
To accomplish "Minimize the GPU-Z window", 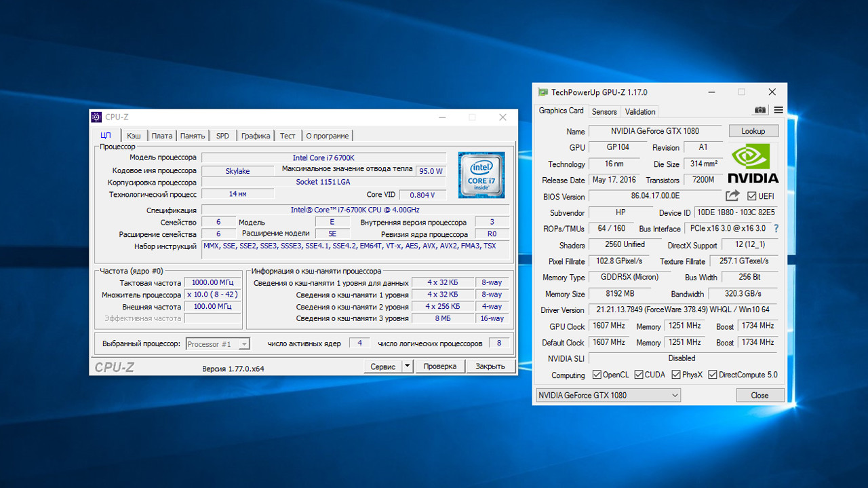I will pyautogui.click(x=711, y=92).
